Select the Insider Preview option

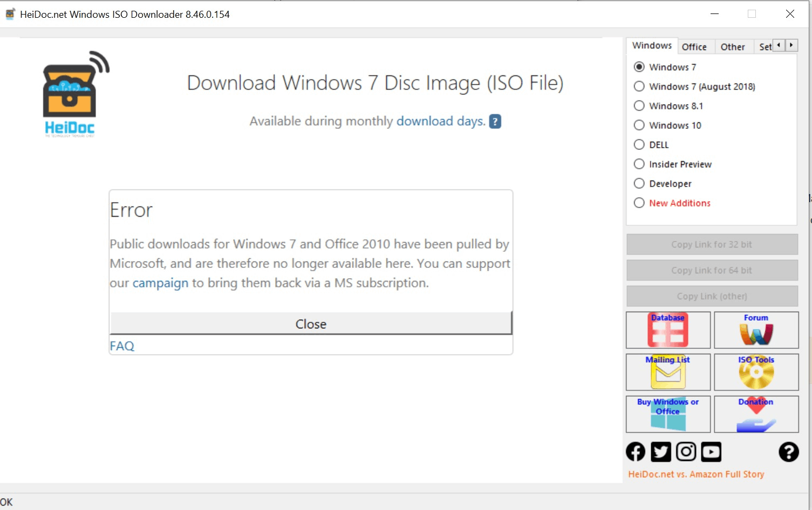coord(639,164)
